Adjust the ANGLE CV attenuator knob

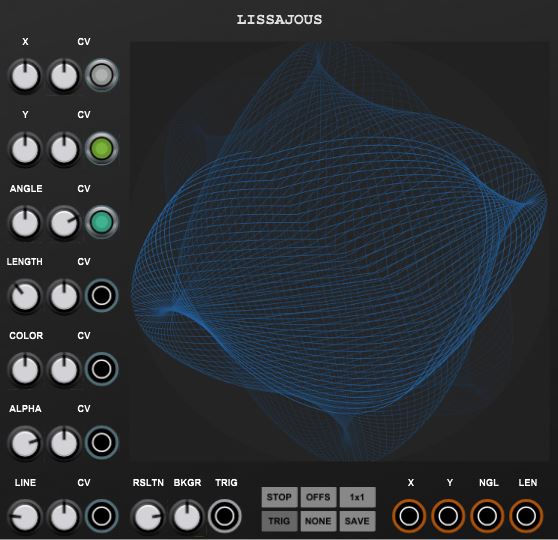click(64, 223)
